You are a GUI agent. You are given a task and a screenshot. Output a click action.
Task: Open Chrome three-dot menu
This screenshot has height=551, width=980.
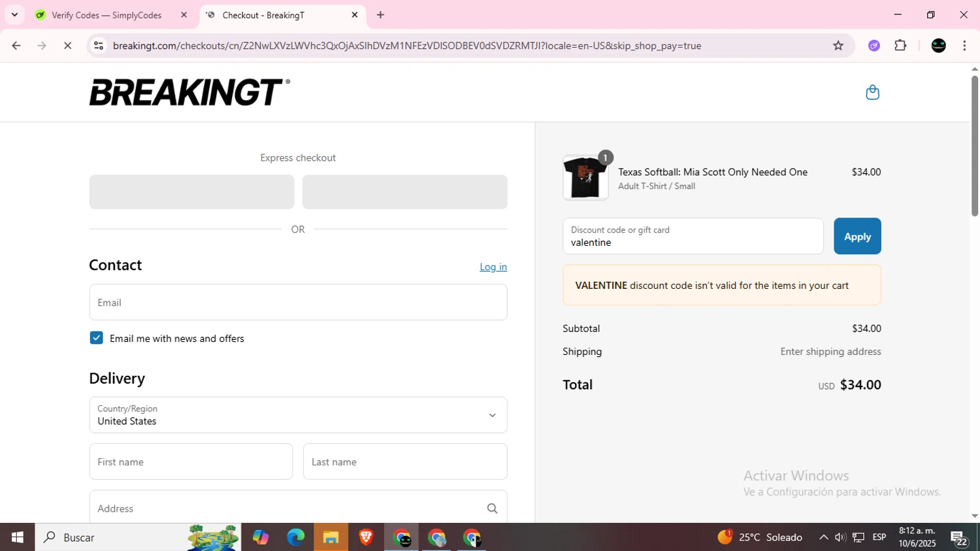(x=964, y=46)
